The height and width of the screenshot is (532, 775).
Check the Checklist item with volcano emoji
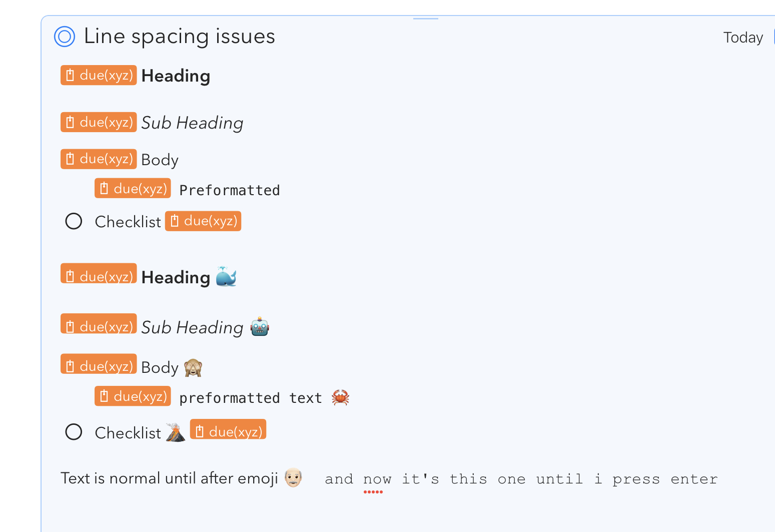[74, 432]
